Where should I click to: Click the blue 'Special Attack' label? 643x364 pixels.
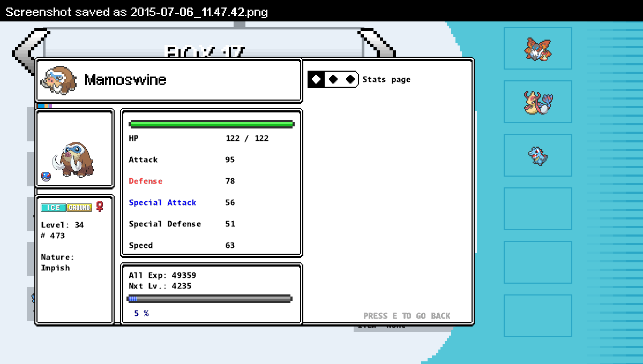pos(162,202)
